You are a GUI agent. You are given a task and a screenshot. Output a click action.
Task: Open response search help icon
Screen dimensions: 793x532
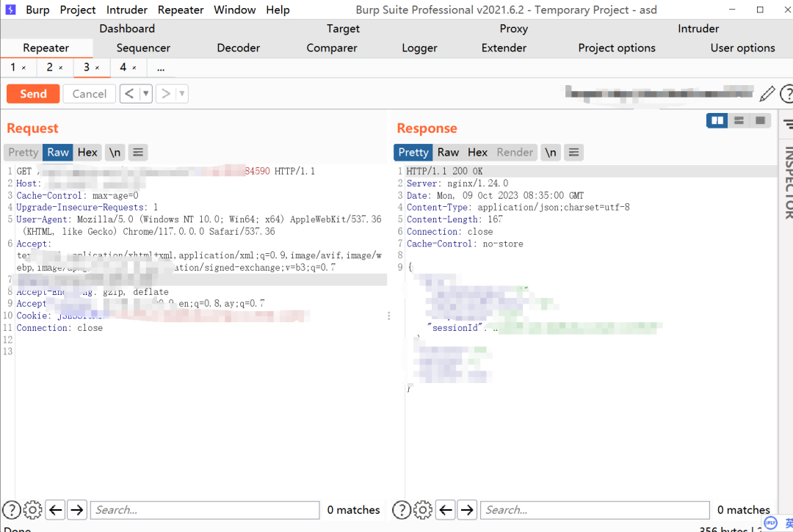[402, 510]
